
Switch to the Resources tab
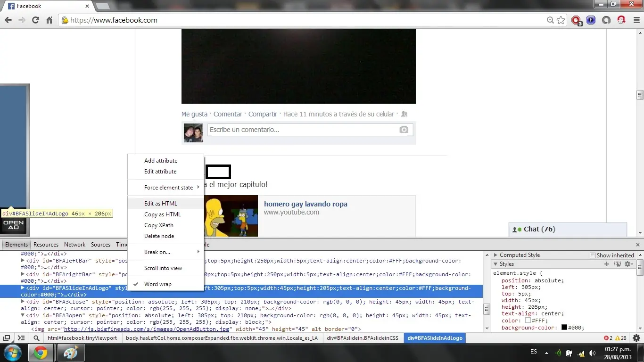tap(46, 245)
